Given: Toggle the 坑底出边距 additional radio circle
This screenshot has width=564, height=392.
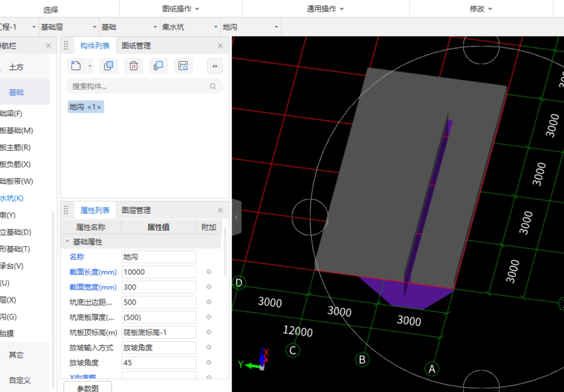Looking at the screenshot, I should click(209, 302).
